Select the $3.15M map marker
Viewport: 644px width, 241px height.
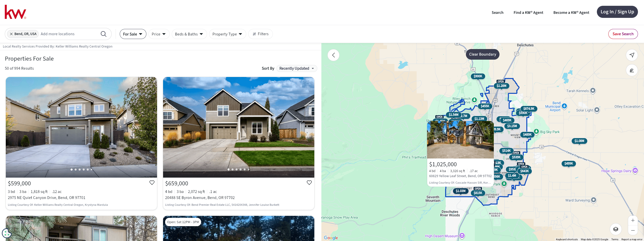coord(512,126)
